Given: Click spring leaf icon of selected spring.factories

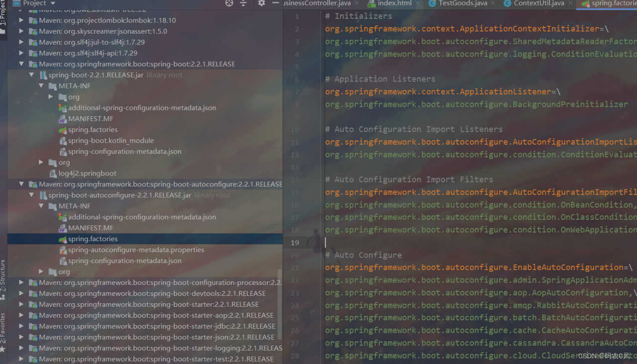Looking at the screenshot, I should pos(63,239).
